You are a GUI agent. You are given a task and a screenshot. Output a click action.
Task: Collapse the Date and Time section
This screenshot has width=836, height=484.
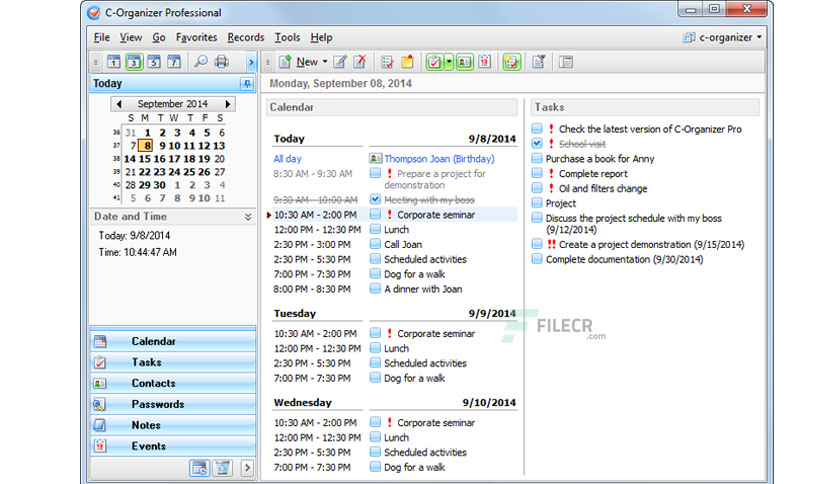point(248,217)
